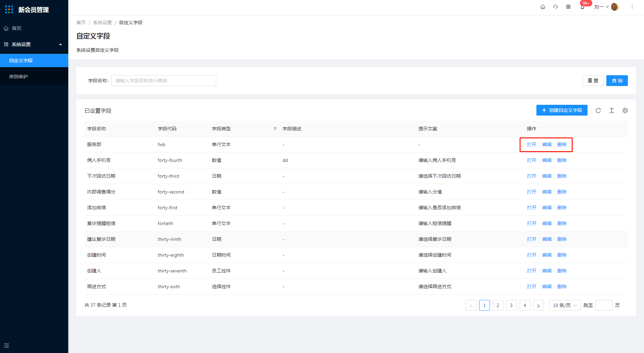Click 打开 for 内部调查得分 row
Screen dimensions: 644x353
point(532,192)
